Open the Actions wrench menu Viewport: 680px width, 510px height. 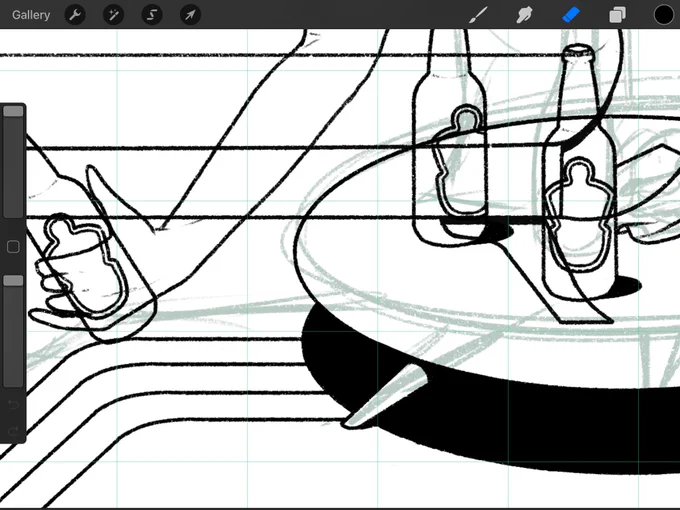pyautogui.click(x=75, y=15)
